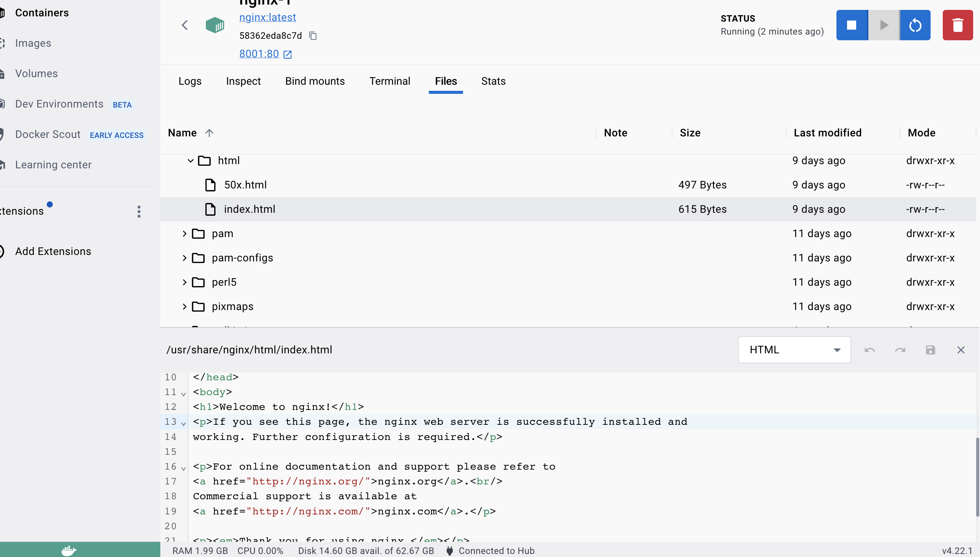The height and width of the screenshot is (557, 980).
Task: Reverse the Name column sort arrow
Action: pos(209,133)
